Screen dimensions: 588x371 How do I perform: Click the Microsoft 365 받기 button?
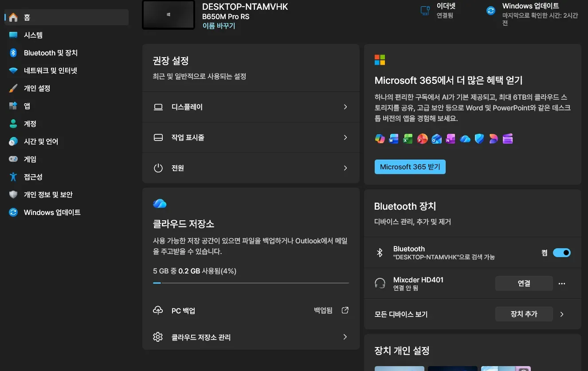pyautogui.click(x=410, y=167)
